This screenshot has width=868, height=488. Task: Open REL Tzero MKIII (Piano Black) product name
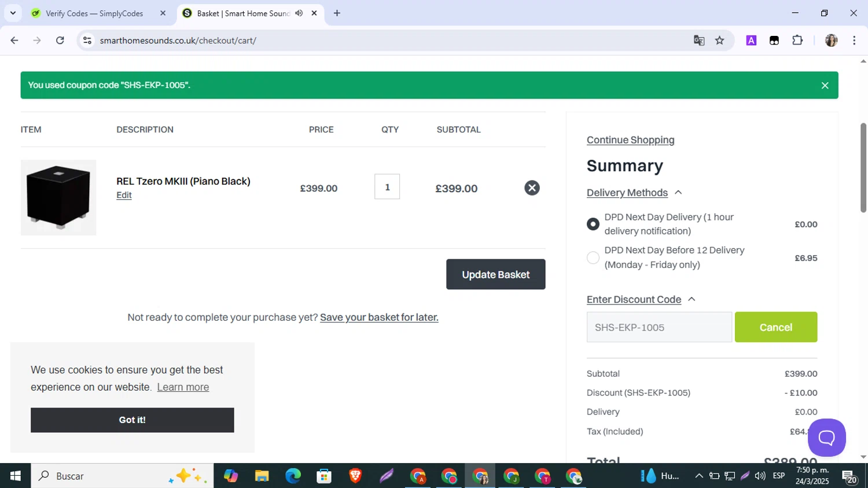point(183,181)
